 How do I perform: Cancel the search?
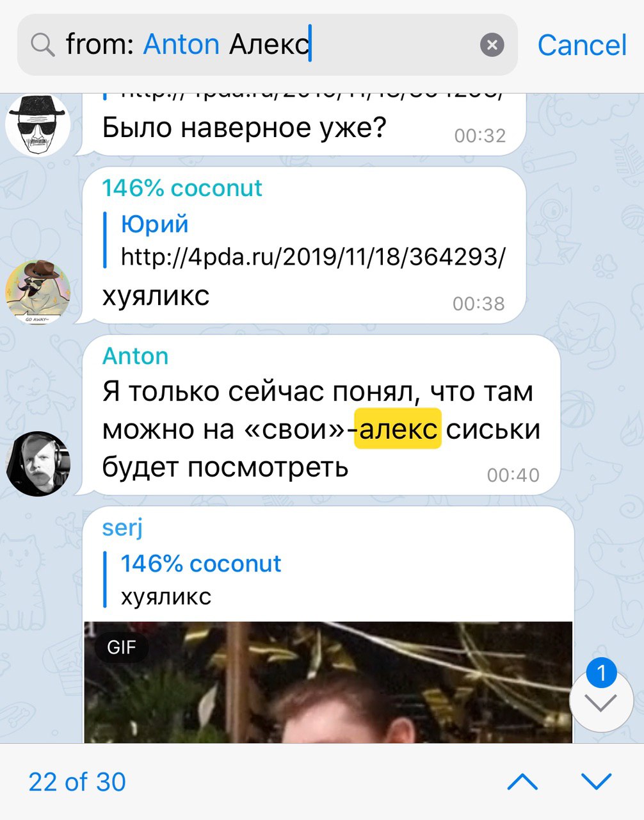pos(581,45)
